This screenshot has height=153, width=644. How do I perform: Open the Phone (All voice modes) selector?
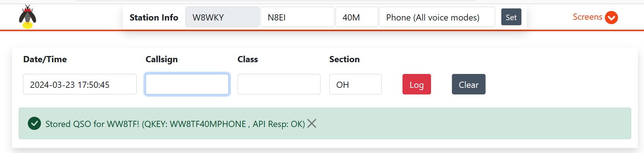click(437, 17)
